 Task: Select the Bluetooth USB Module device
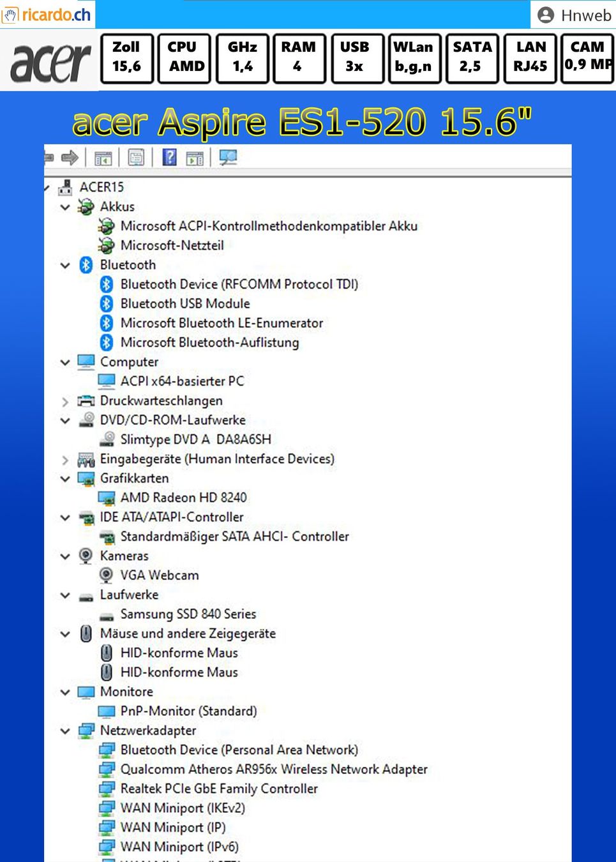[185, 304]
